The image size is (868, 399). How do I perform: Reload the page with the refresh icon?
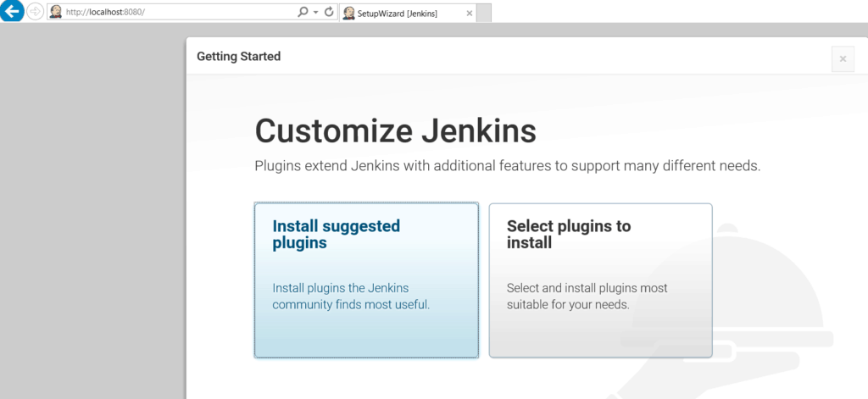click(329, 12)
